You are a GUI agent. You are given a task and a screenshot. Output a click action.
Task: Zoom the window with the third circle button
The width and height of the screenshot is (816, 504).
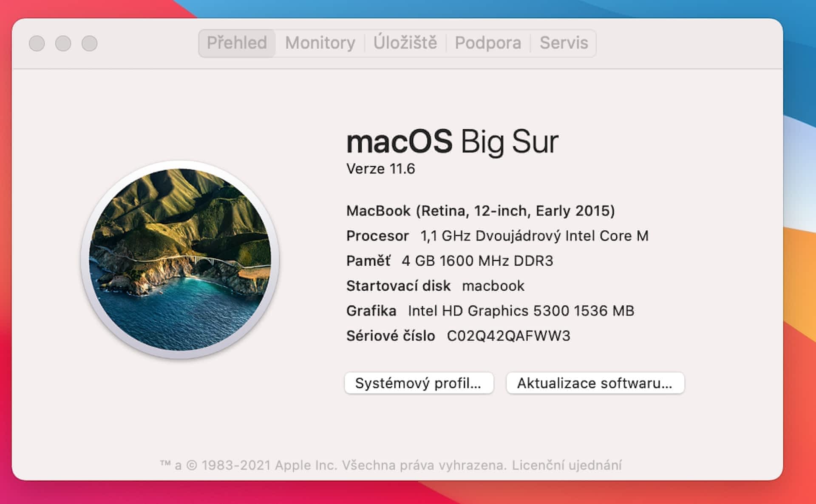(90, 43)
